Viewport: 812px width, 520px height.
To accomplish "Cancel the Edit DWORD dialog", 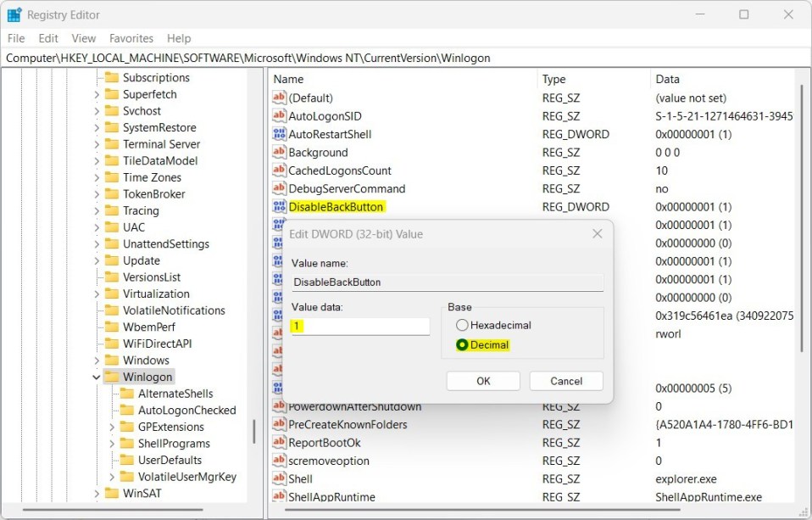I will (566, 381).
